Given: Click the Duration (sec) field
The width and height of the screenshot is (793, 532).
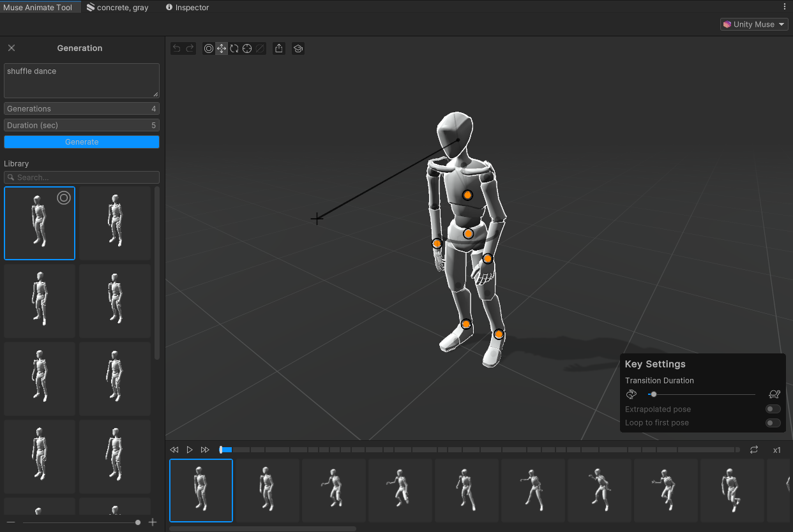Looking at the screenshot, I should (82, 125).
